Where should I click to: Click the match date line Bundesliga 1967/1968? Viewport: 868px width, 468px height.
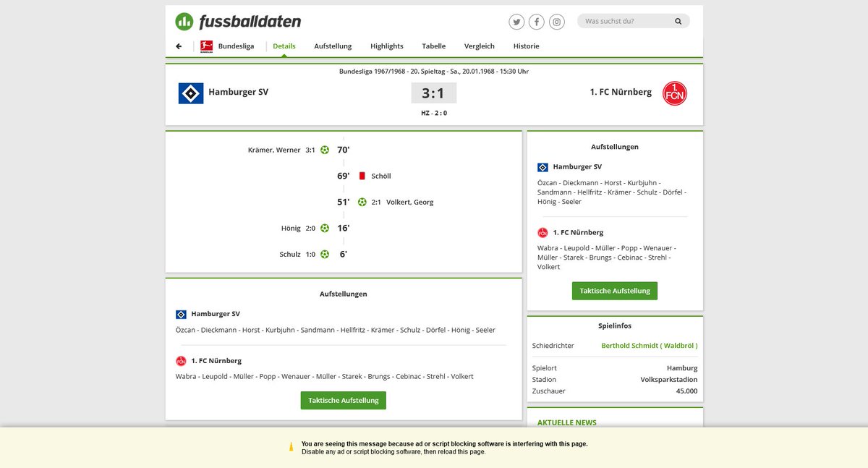434,72
